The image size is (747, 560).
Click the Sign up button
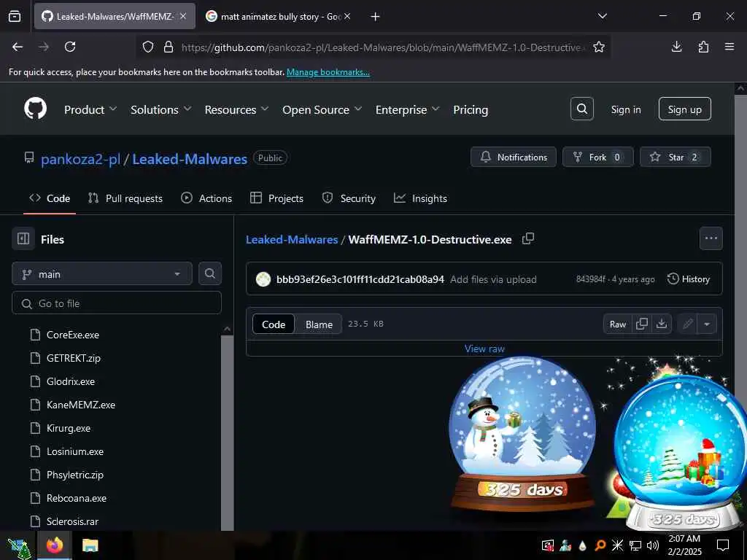684,109
